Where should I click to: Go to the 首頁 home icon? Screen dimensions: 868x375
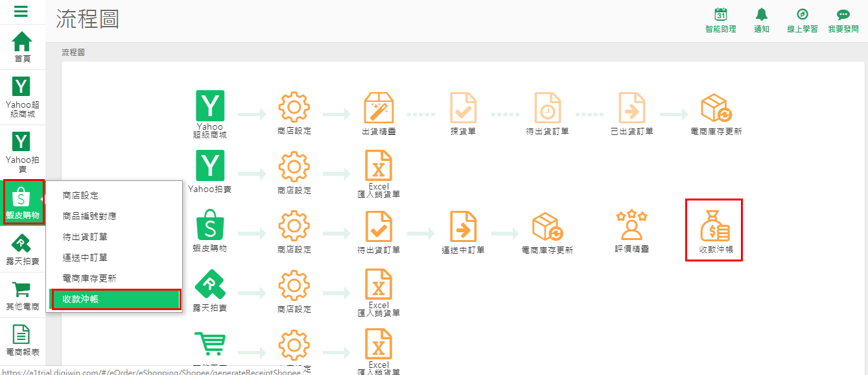tap(22, 46)
